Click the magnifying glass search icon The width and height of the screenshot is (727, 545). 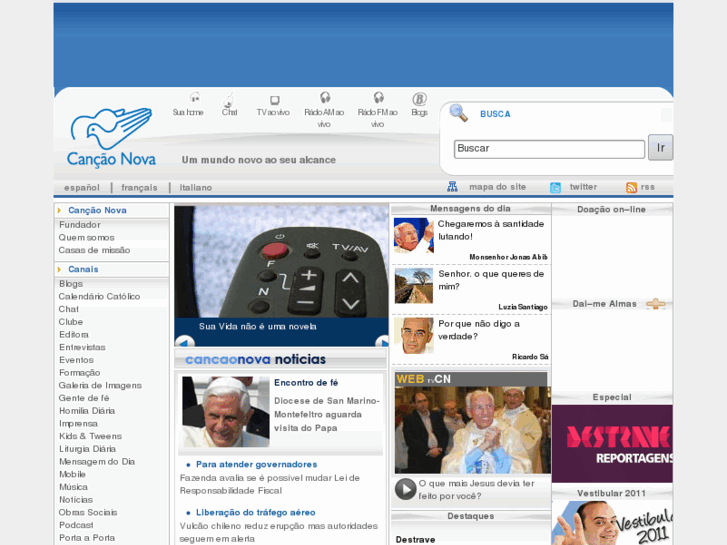click(459, 113)
